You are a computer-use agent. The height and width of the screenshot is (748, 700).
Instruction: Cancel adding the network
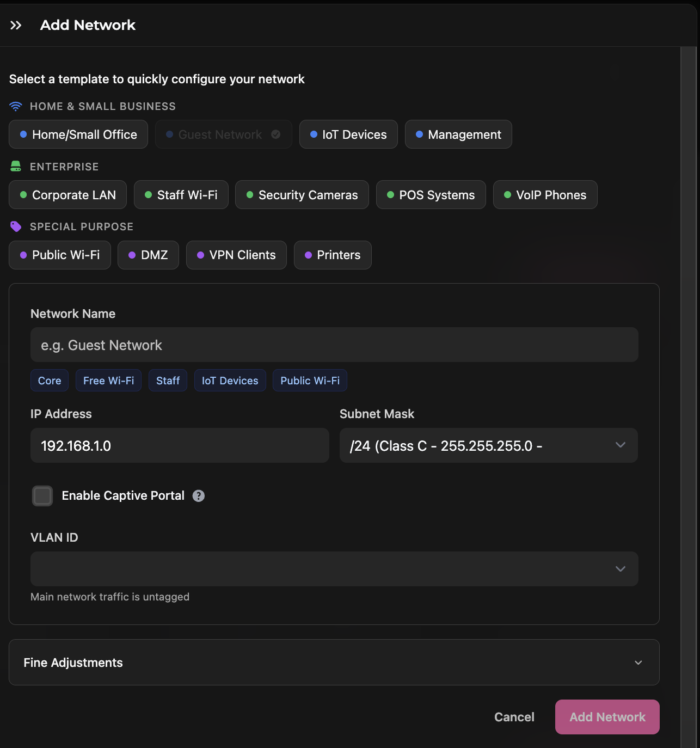click(514, 717)
